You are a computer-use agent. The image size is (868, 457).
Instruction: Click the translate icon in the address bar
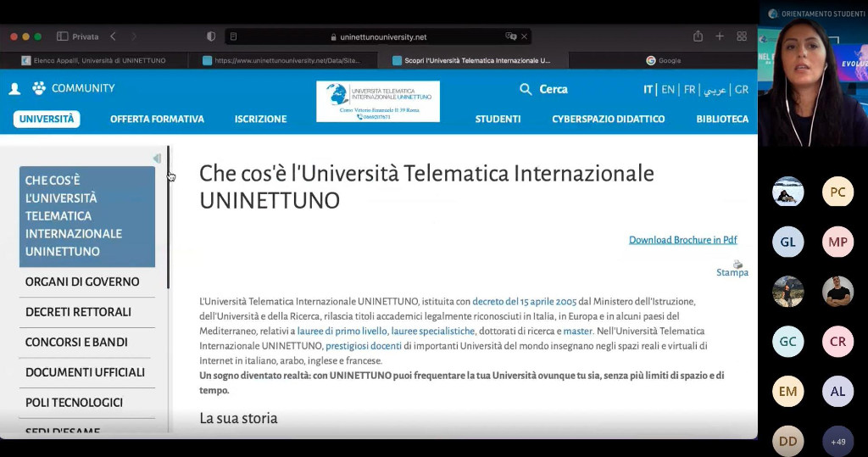[510, 36]
